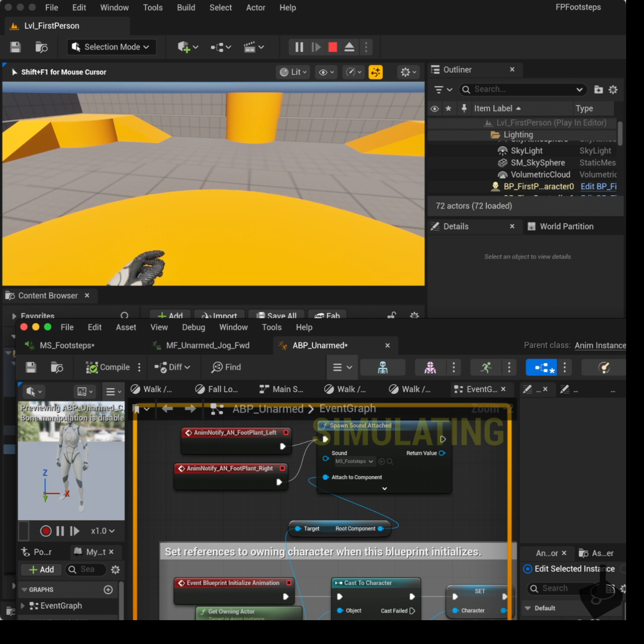
Task: Open the animation mode running-figure icon
Action: (x=487, y=367)
